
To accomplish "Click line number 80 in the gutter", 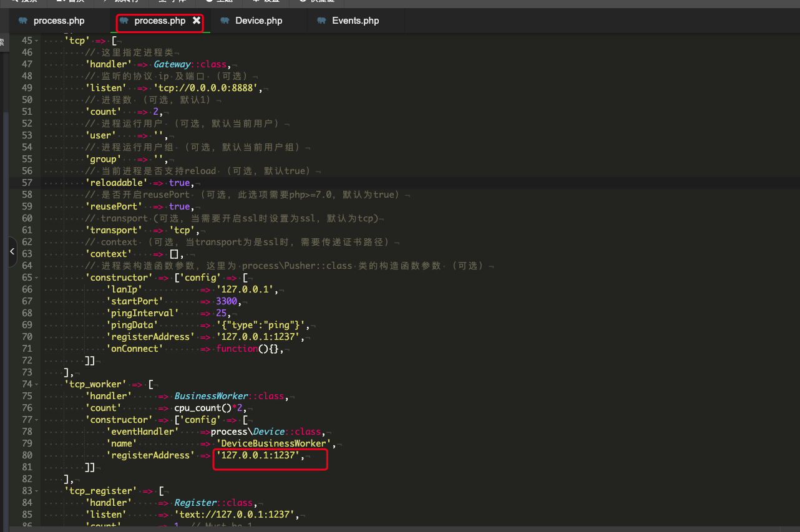I will coord(26,455).
